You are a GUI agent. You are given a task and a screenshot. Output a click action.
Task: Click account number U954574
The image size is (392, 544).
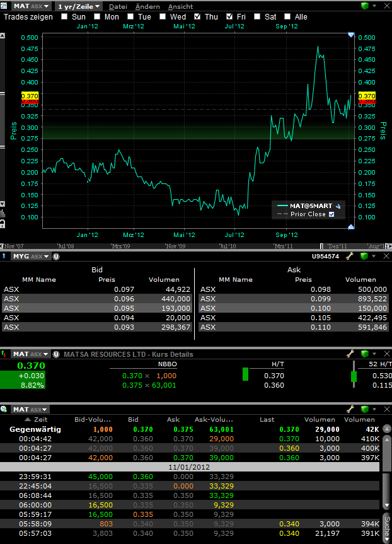click(x=325, y=256)
